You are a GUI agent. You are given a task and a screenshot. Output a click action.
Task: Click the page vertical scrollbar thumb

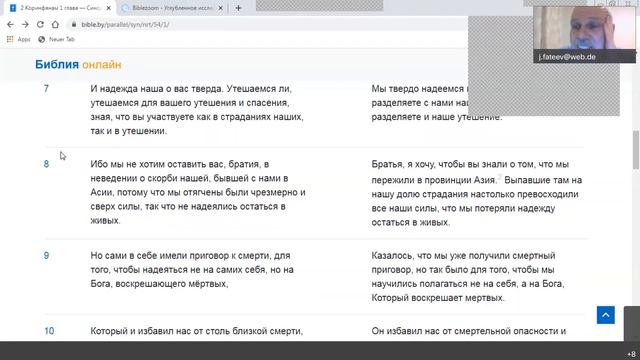[636, 150]
